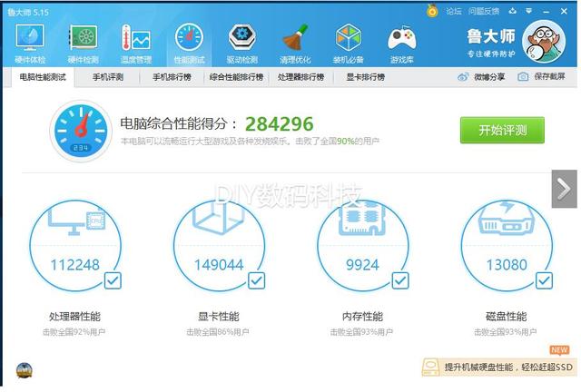
Task: Switch to the 显卡排行榜 tab
Action: pos(365,77)
